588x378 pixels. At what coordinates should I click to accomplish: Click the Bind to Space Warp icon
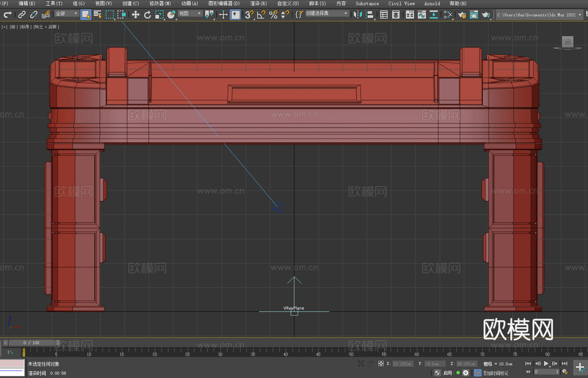[x=46, y=14]
